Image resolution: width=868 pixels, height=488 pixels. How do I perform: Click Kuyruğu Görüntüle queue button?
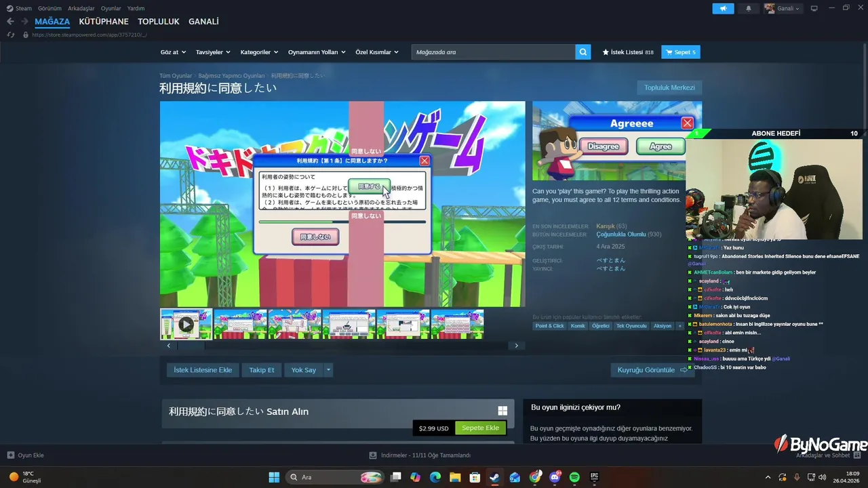pos(652,370)
